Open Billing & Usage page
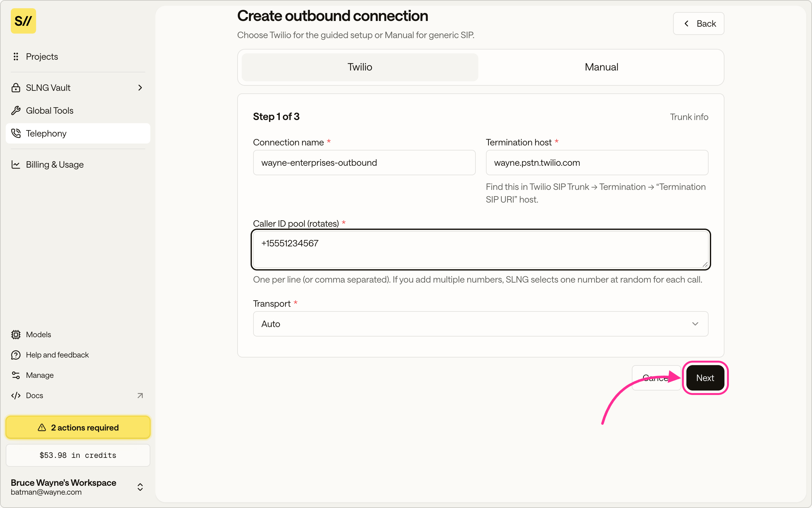The width and height of the screenshot is (812, 508). pyautogui.click(x=78, y=164)
